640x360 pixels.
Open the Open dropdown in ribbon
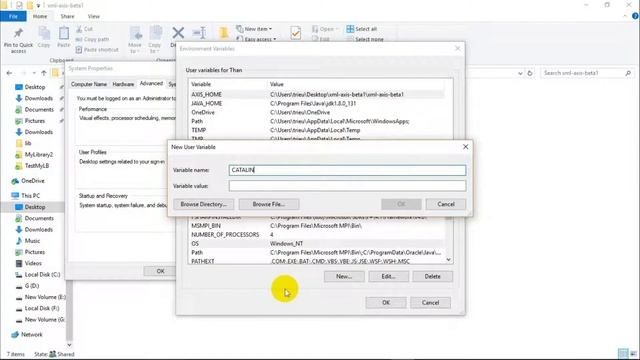point(325,29)
